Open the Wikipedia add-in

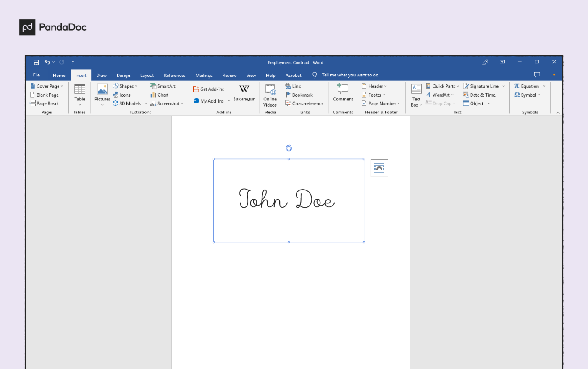click(244, 93)
